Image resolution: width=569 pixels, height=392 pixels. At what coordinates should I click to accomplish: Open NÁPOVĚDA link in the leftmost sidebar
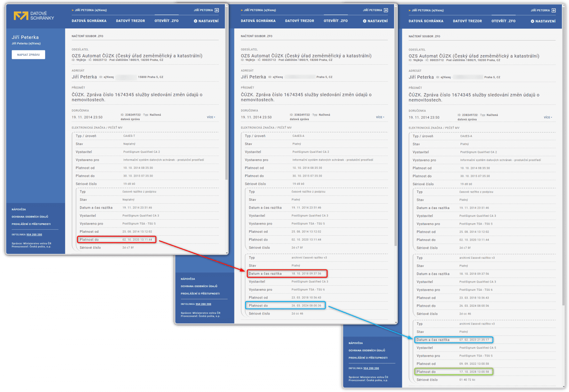pyautogui.click(x=19, y=209)
